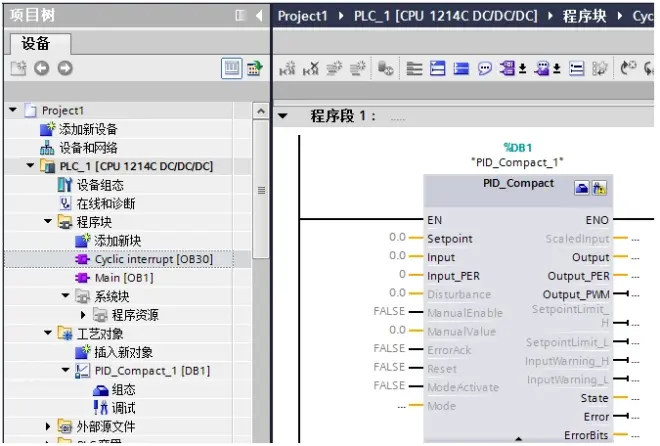Image resolution: width=660 pixels, height=446 pixels.
Task: Click the project tree auto-collapse icon
Action: point(240,16)
